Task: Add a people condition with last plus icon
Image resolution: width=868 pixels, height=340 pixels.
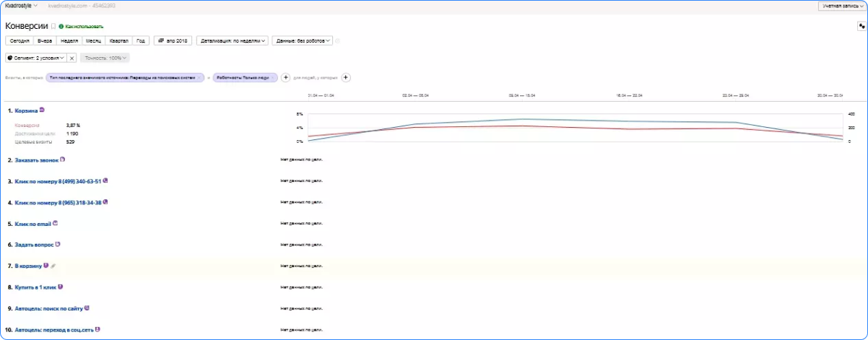Action: (345, 77)
